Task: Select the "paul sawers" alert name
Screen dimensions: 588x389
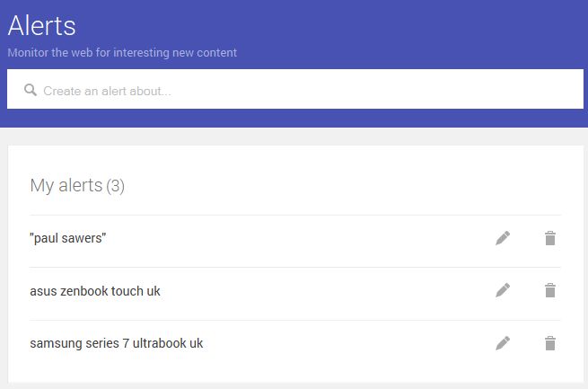Action: [x=68, y=238]
